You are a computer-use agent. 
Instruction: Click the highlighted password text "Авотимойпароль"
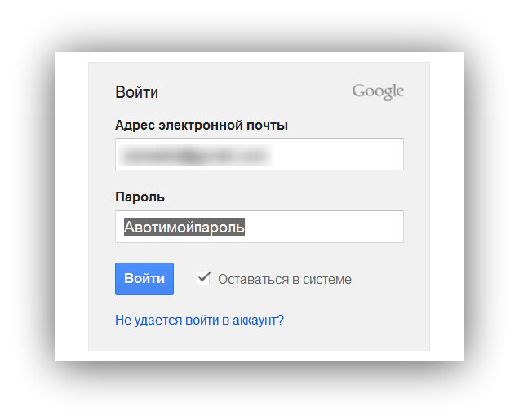click(x=184, y=227)
